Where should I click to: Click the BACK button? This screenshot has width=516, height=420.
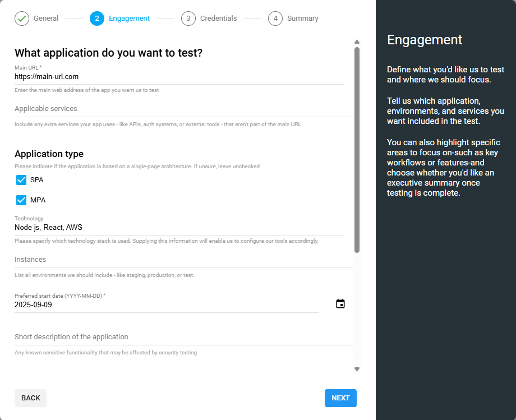click(x=30, y=398)
